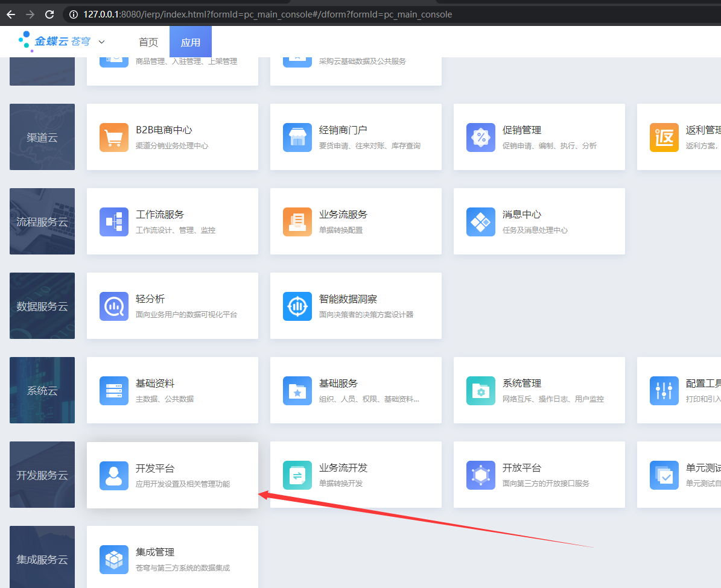Click description 促销申请、编制、执行、分析

pos(550,146)
